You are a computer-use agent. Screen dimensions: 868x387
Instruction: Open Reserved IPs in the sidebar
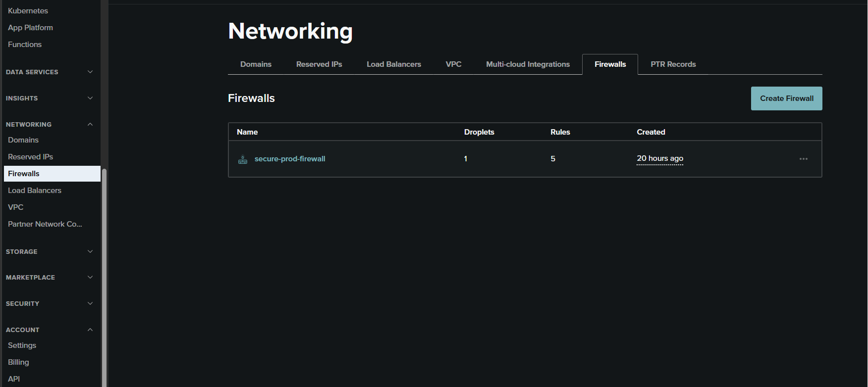point(30,157)
